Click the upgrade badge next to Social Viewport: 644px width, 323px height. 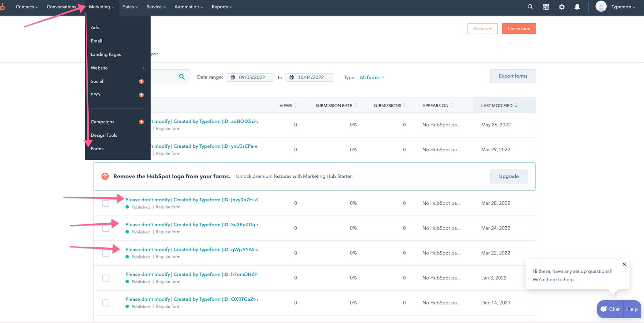[x=141, y=81]
